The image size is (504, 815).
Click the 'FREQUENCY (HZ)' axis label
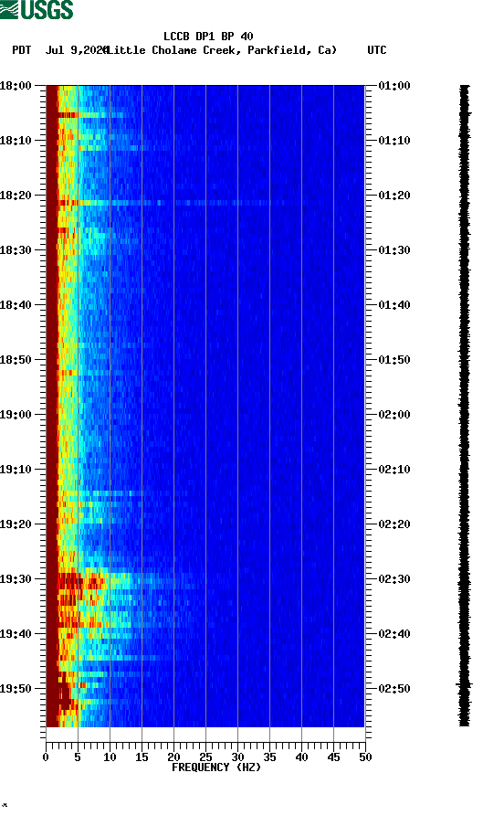pos(216,767)
